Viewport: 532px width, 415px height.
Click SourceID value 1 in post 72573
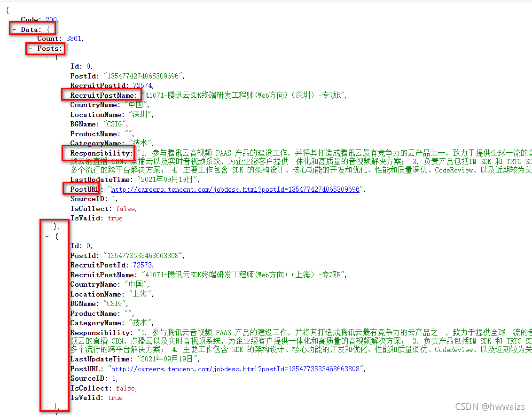pos(114,378)
